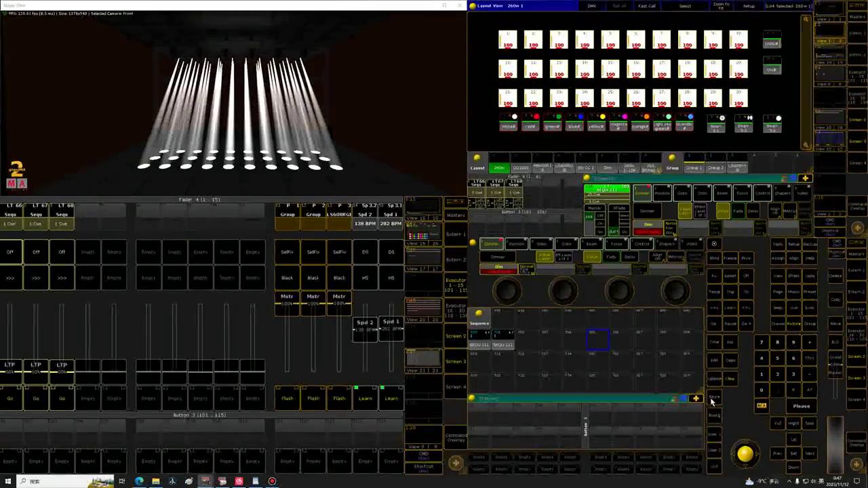Select fixture 1 tile in the layout
Viewport: 868px width, 488px height.
click(507, 40)
